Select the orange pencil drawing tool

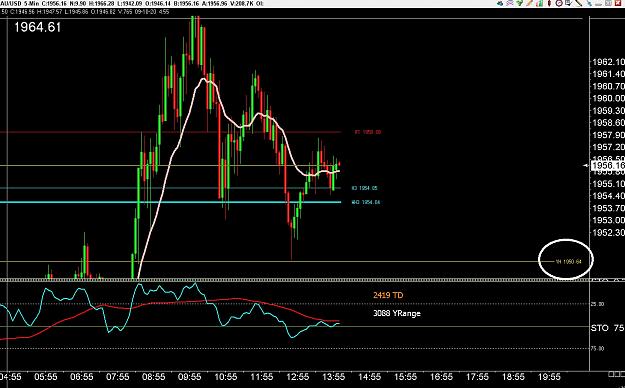pos(530,3)
